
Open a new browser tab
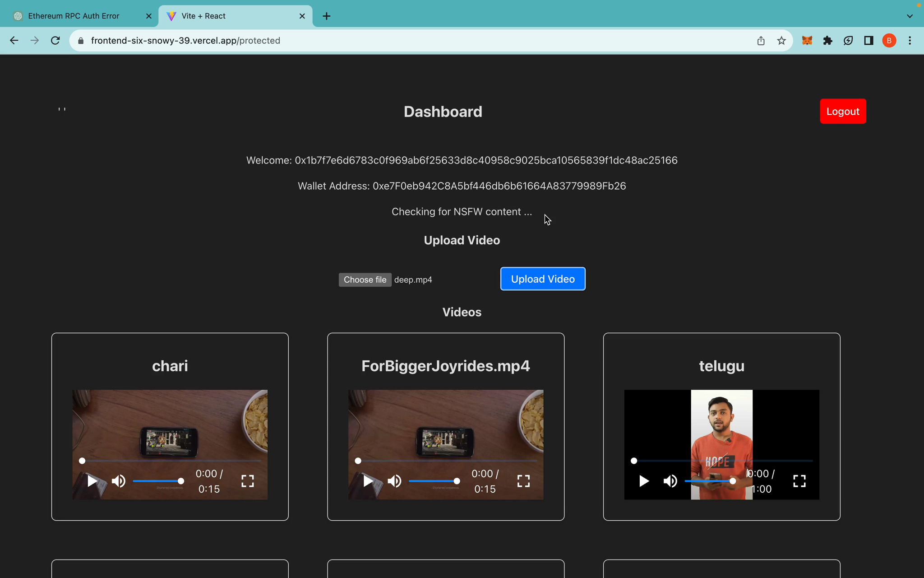click(x=327, y=16)
